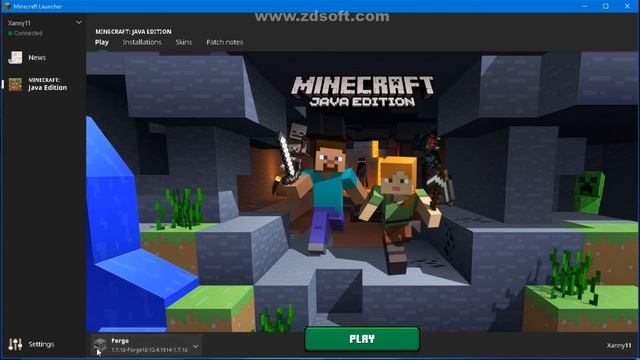The width and height of the screenshot is (640, 360).
Task: Open the Installations tab
Action: point(142,42)
